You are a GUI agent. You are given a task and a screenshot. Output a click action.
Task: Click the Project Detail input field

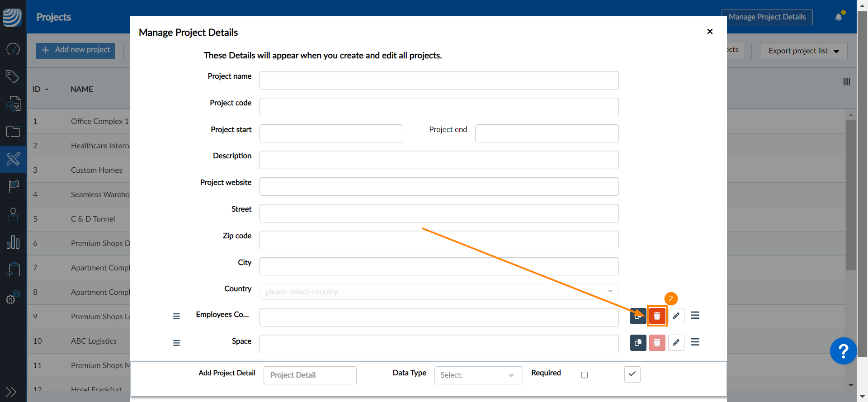pos(310,375)
